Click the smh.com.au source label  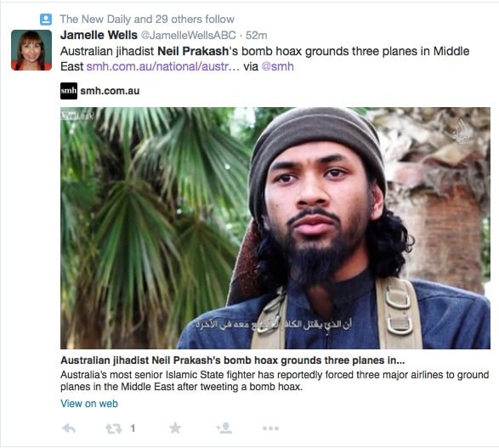click(110, 91)
